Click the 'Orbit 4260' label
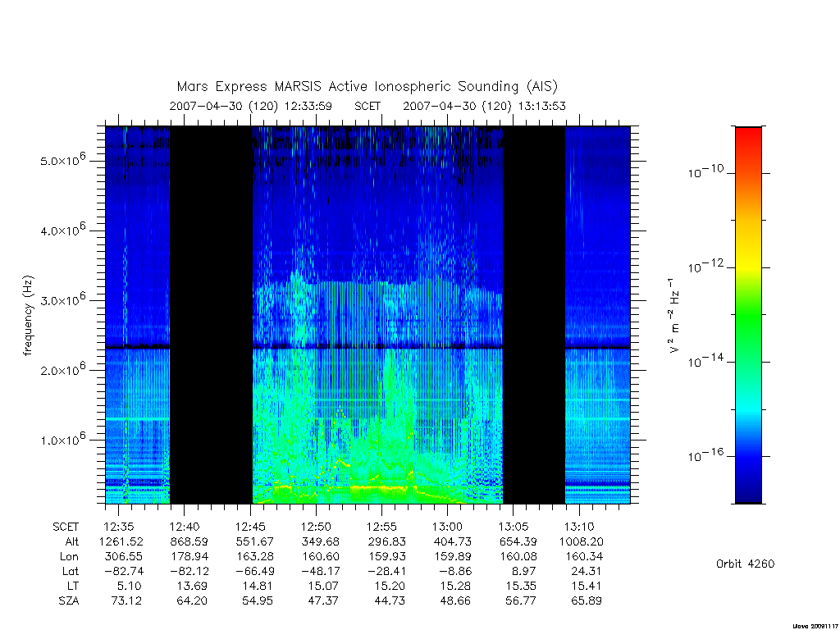This screenshot has width=840, height=630. (x=745, y=564)
